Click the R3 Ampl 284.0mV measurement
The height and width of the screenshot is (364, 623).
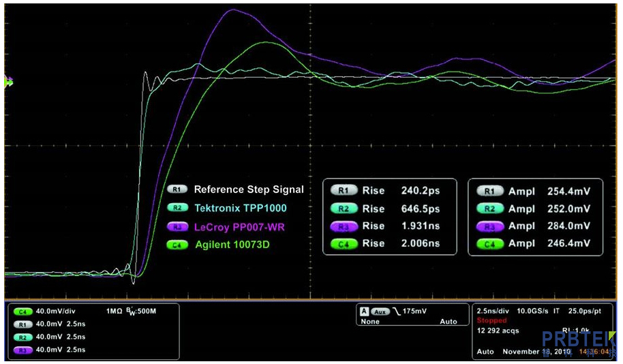[x=549, y=226]
